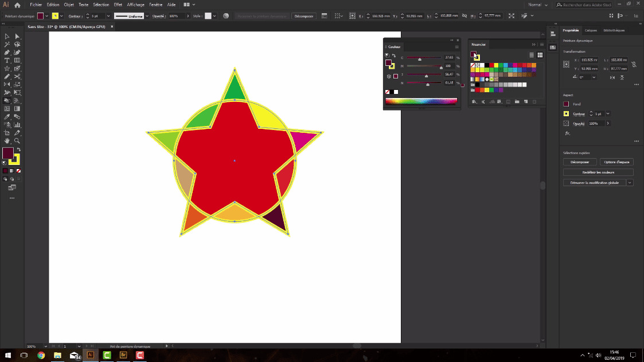The height and width of the screenshot is (362, 644).
Task: Swap fill and stroke colors in Couleur panel
Action: (x=394, y=56)
